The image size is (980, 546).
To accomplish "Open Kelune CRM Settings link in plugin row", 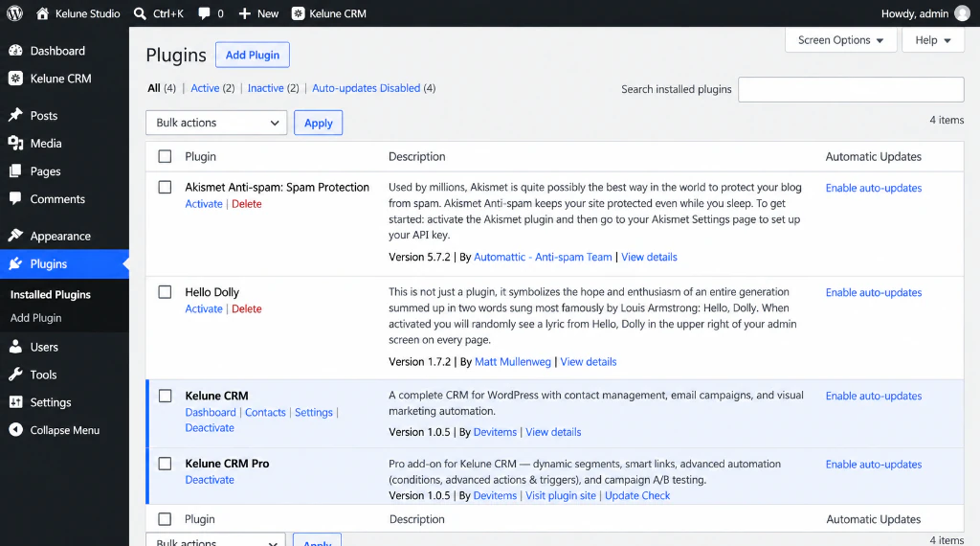I will coord(314,412).
